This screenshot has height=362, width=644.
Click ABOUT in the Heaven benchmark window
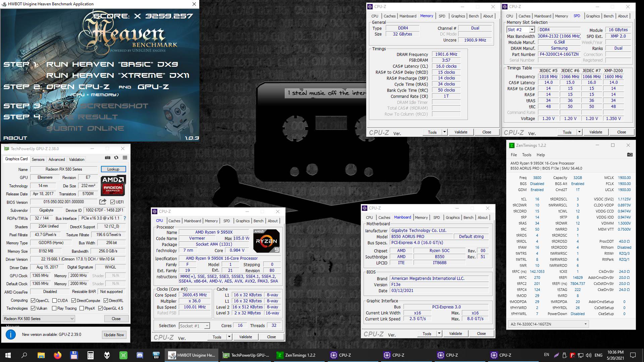15,138
